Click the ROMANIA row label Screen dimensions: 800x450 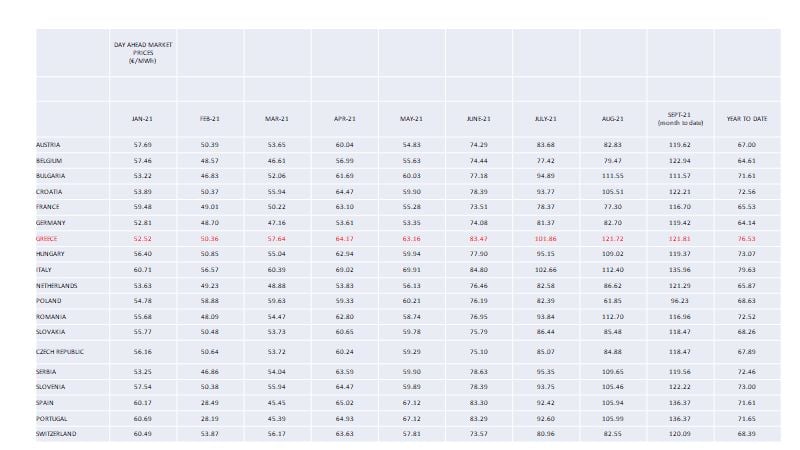(x=51, y=317)
